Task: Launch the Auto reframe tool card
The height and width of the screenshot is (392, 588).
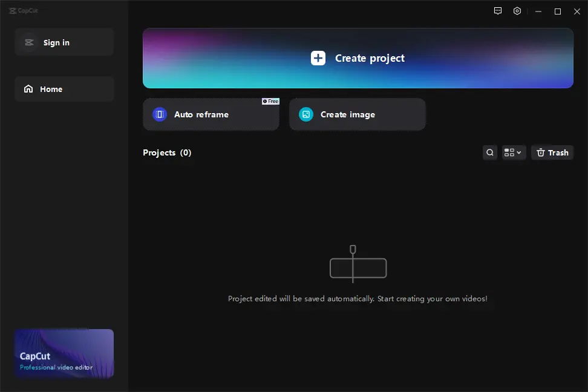Action: pos(211,114)
